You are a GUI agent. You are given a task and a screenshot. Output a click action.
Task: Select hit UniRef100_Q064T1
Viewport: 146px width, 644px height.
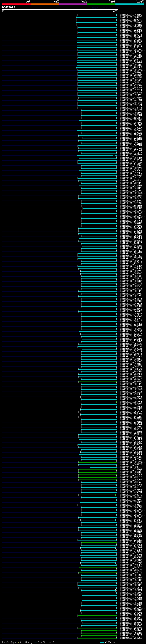tap(131, 573)
